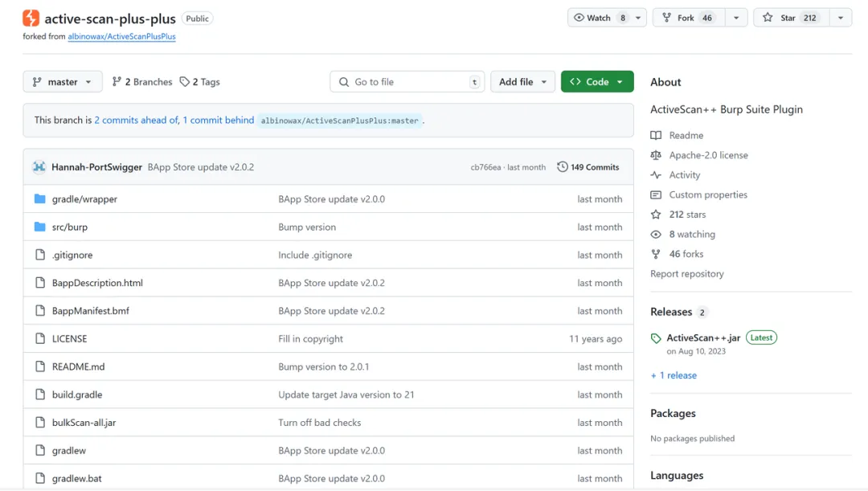The width and height of the screenshot is (868, 491).
Task: Click the gradle/wrapper folder icon
Action: 40,199
